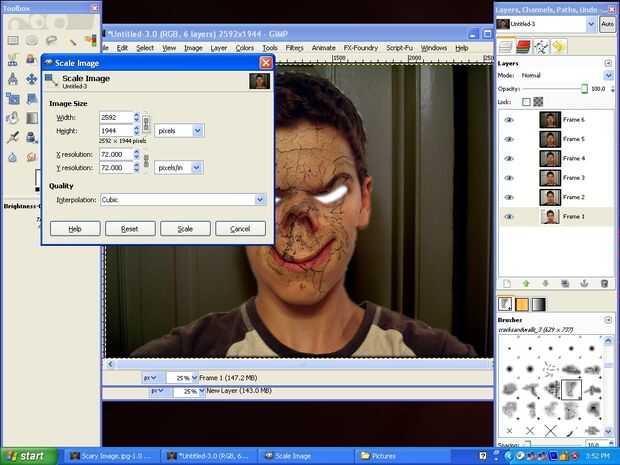Image resolution: width=620 pixels, height=465 pixels.
Task: Toggle the lock pixels checkbox
Action: coord(526,102)
